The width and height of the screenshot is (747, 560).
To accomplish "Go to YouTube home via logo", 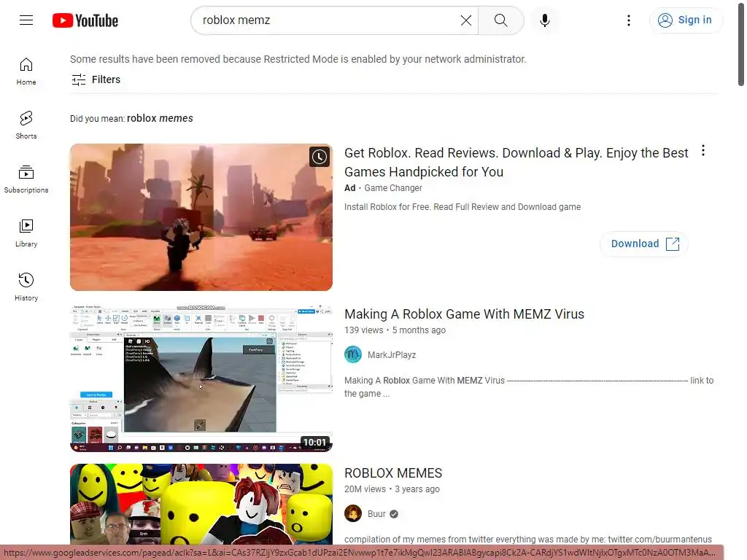I will click(x=85, y=20).
